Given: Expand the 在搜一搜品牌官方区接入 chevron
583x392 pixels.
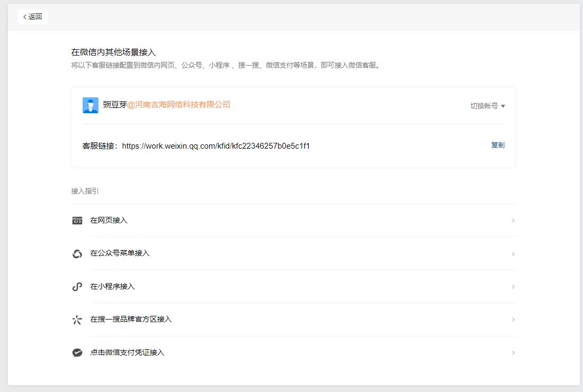Looking at the screenshot, I should point(512,320).
